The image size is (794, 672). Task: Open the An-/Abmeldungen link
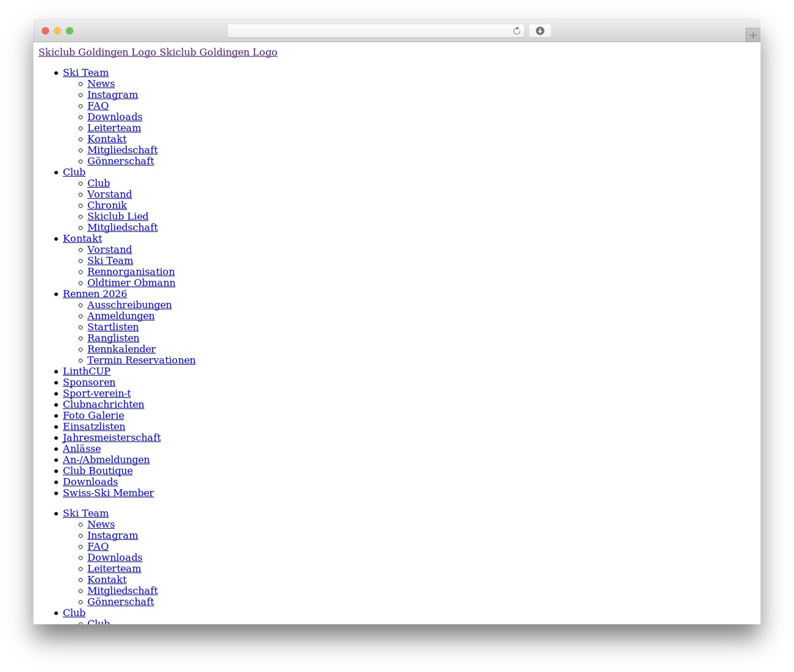pyautogui.click(x=106, y=460)
